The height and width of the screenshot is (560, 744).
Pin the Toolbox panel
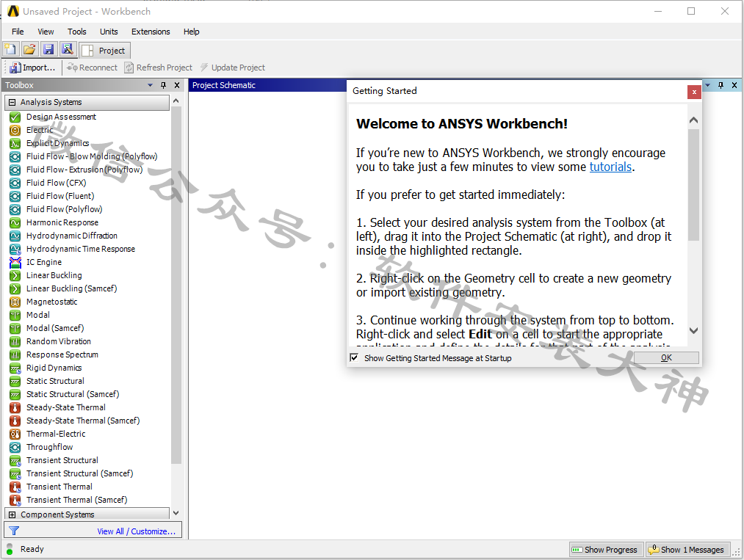tap(163, 85)
